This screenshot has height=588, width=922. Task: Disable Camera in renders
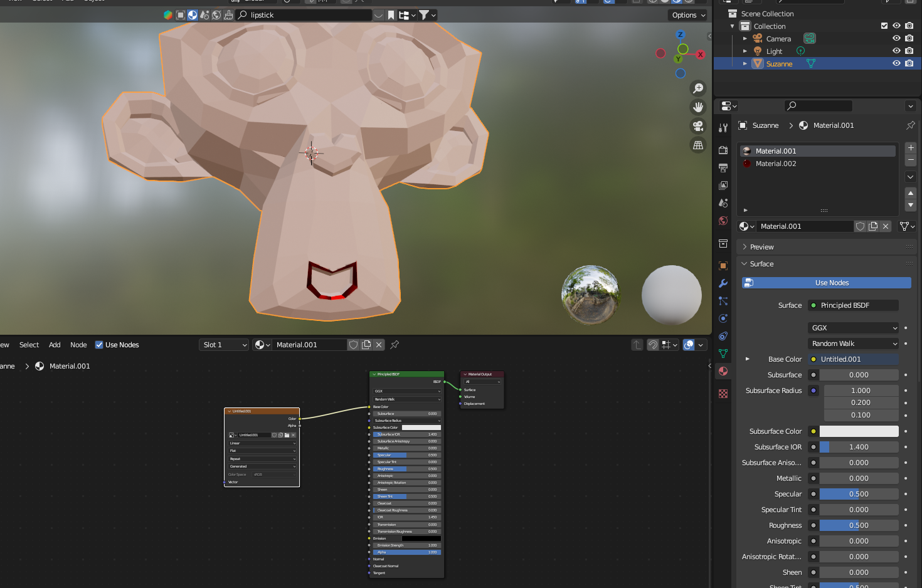pos(909,38)
